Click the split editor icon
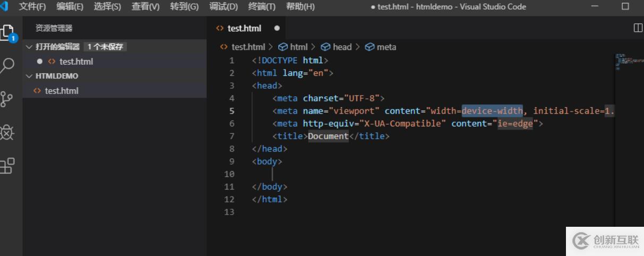 coord(638,28)
